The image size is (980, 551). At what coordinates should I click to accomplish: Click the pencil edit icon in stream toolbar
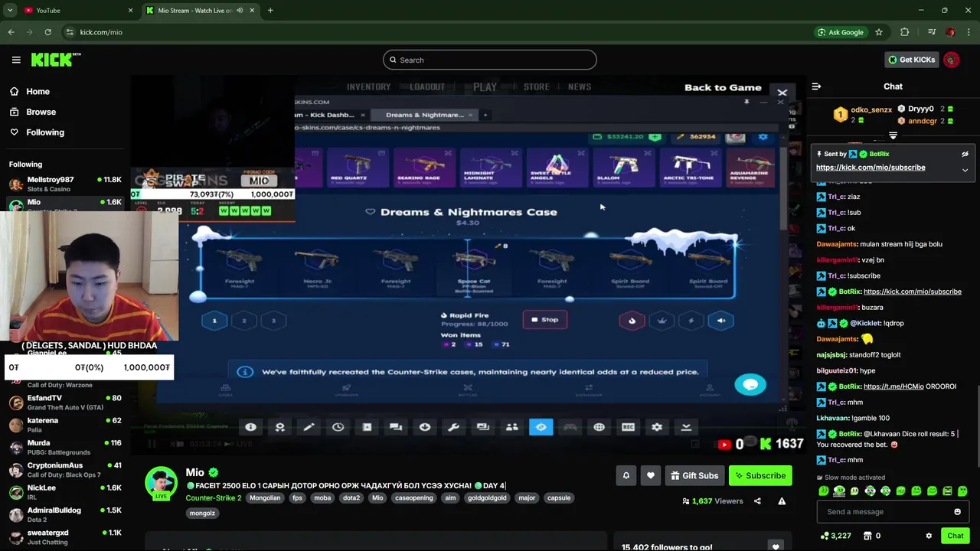click(309, 427)
